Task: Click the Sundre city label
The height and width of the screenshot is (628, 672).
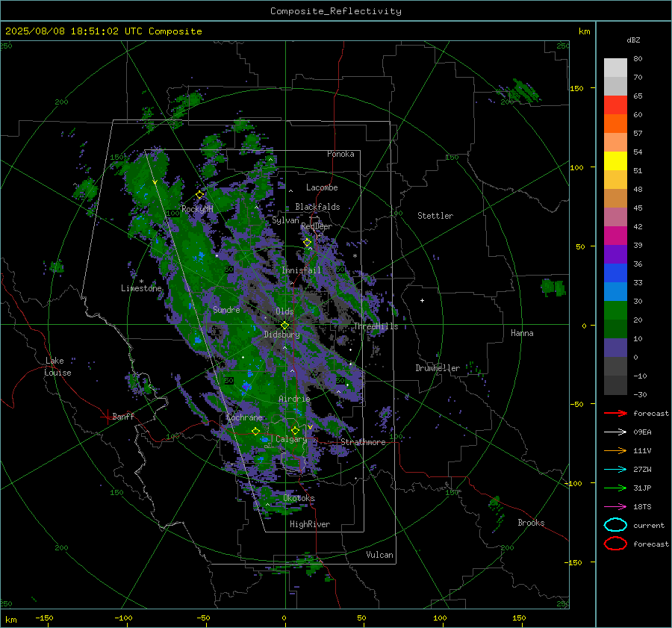Action: click(226, 309)
